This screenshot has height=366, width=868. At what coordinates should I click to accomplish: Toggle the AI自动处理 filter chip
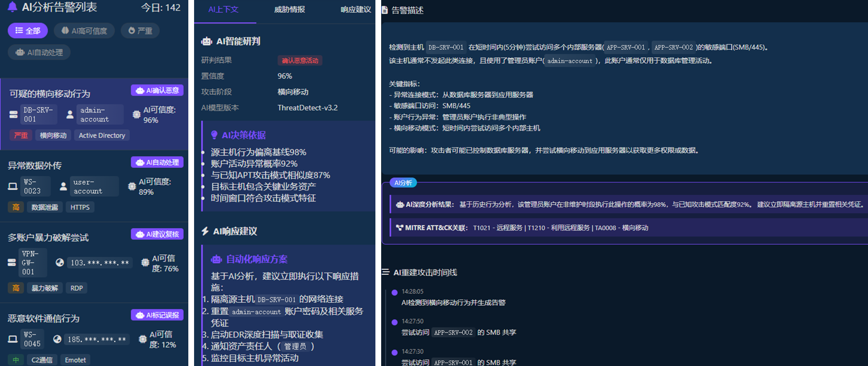[x=39, y=52]
